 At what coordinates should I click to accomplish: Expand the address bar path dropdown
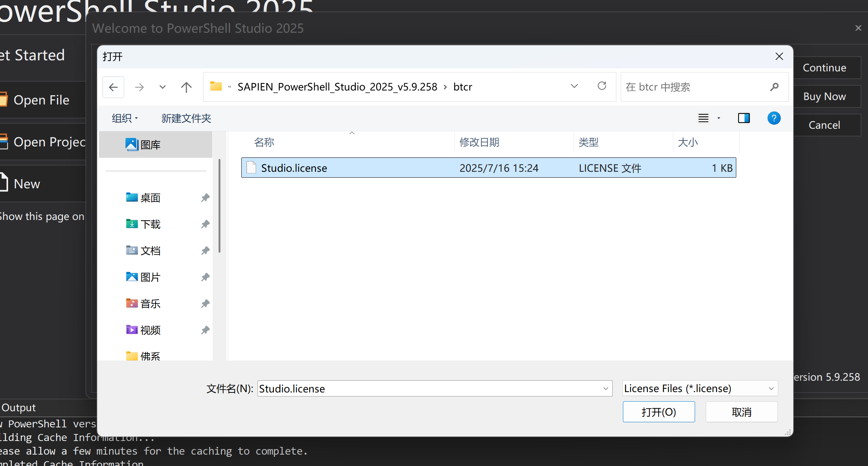coord(574,86)
